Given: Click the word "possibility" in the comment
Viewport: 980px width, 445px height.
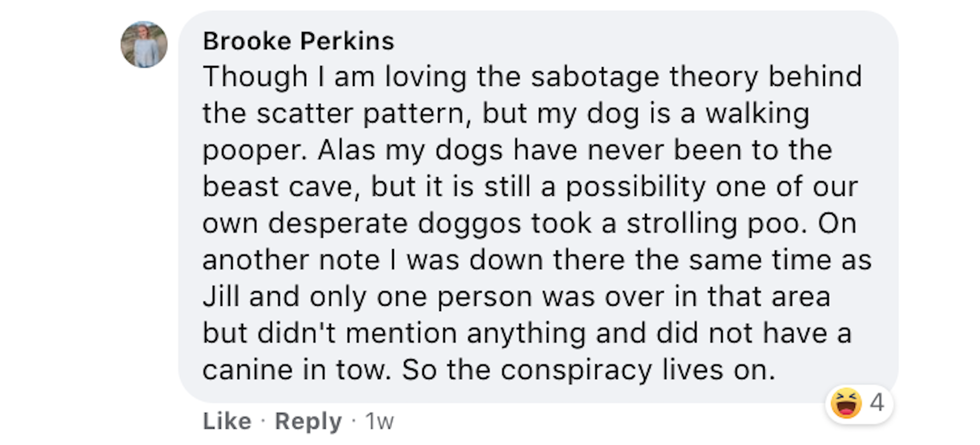Looking at the screenshot, I should 635,187.
